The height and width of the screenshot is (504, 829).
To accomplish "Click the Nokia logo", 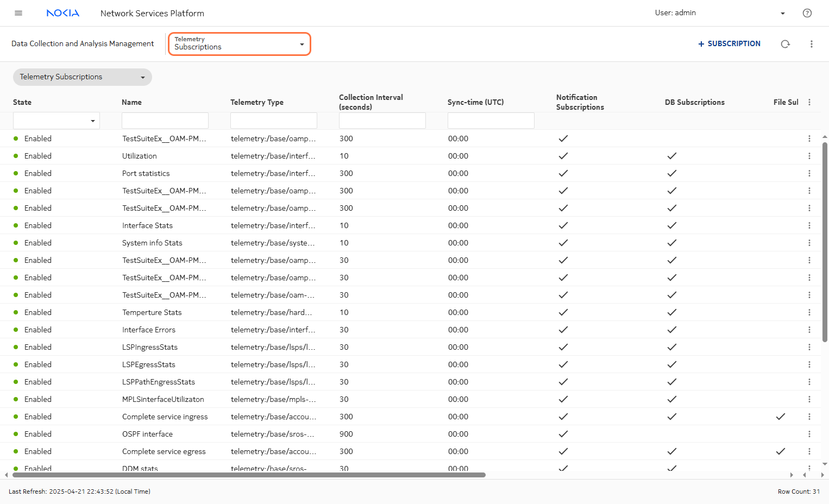I will click(x=63, y=13).
